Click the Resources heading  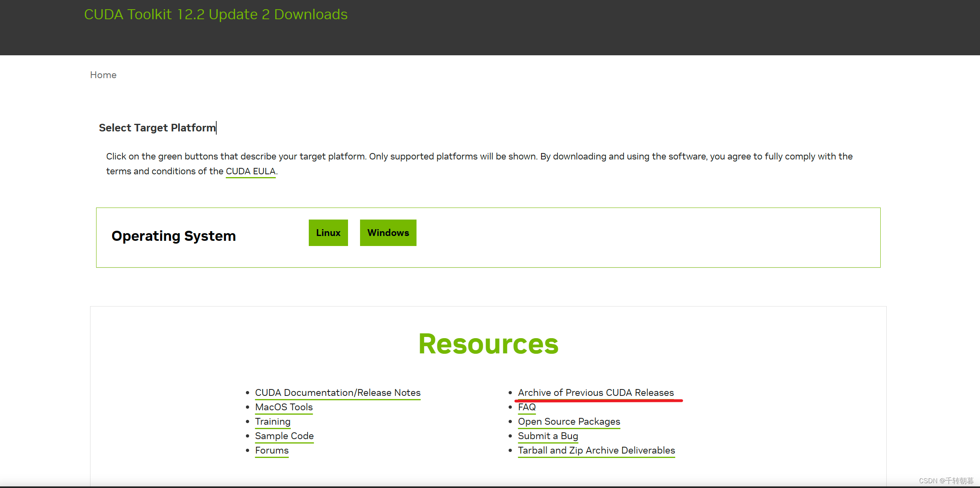488,344
